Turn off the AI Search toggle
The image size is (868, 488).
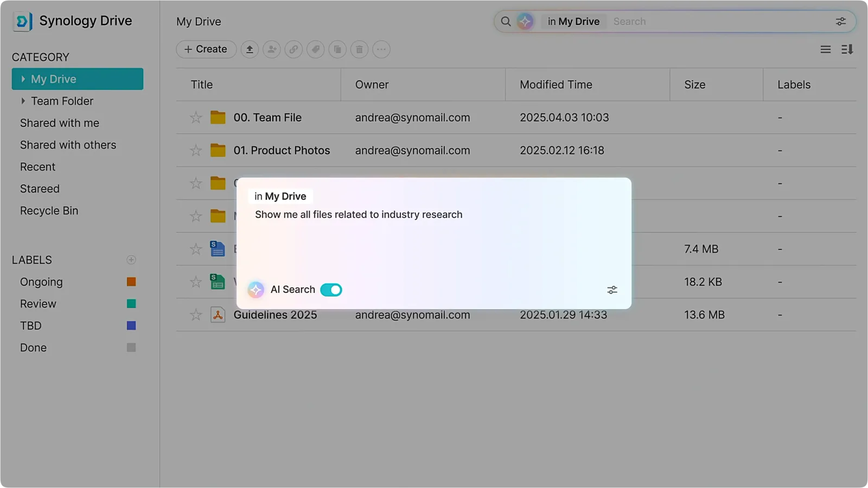(x=331, y=290)
